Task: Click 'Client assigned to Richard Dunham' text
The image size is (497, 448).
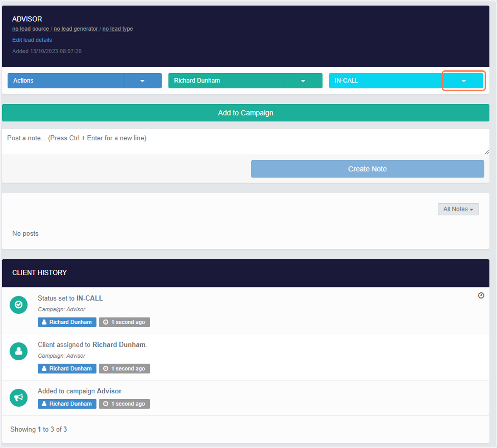Action: coord(92,344)
